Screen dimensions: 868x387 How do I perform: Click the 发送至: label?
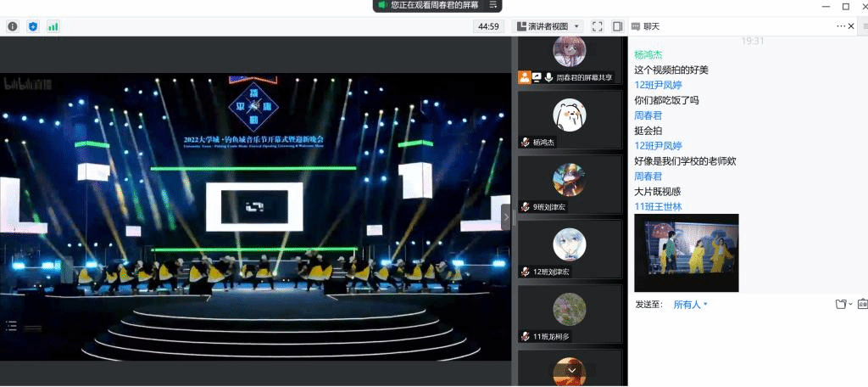click(x=649, y=305)
